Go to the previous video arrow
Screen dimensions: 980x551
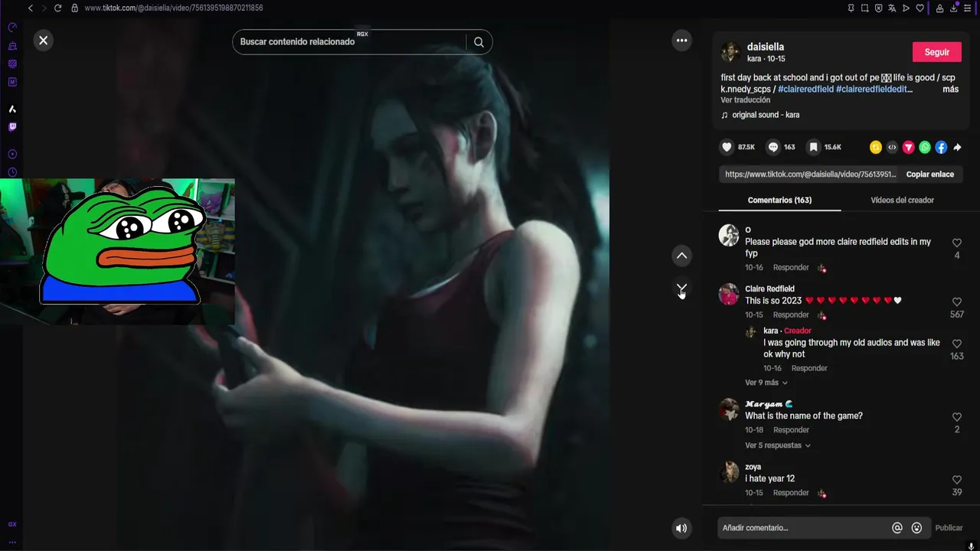(681, 256)
